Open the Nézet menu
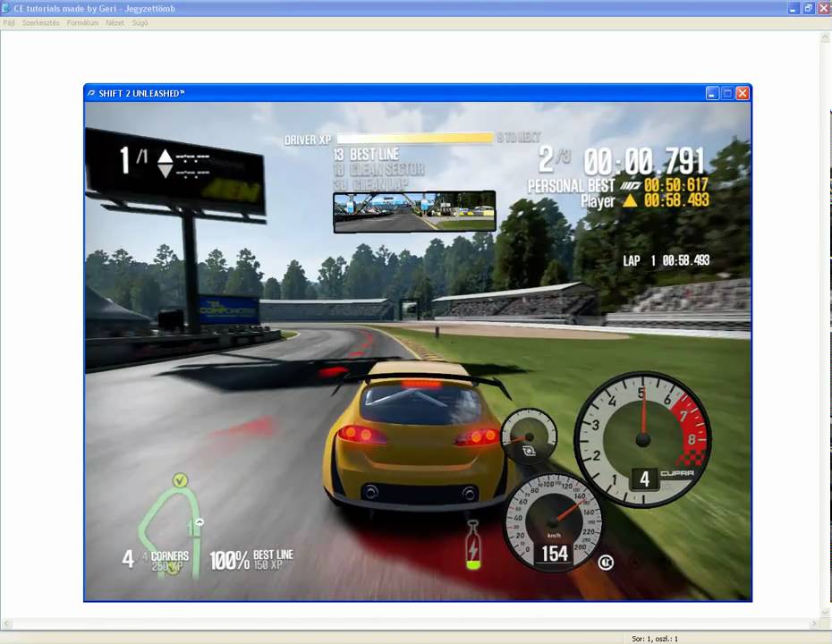Viewport: 832px width, 644px height. coord(115,23)
